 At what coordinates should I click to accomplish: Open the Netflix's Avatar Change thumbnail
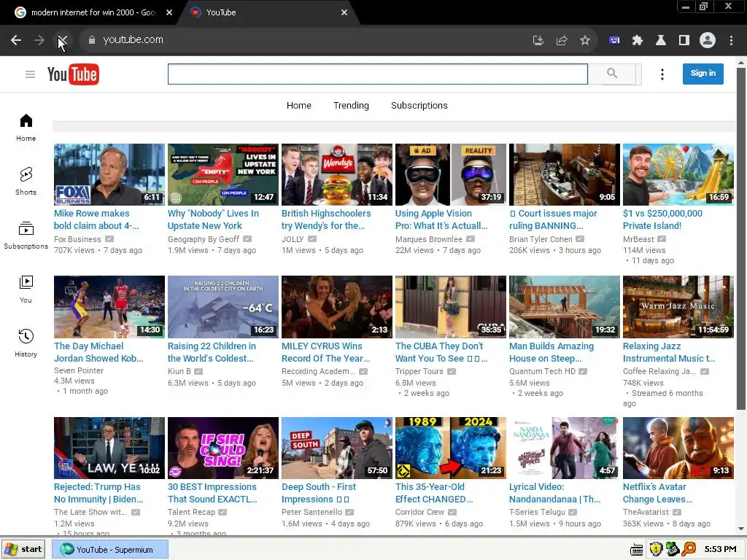tap(678, 448)
